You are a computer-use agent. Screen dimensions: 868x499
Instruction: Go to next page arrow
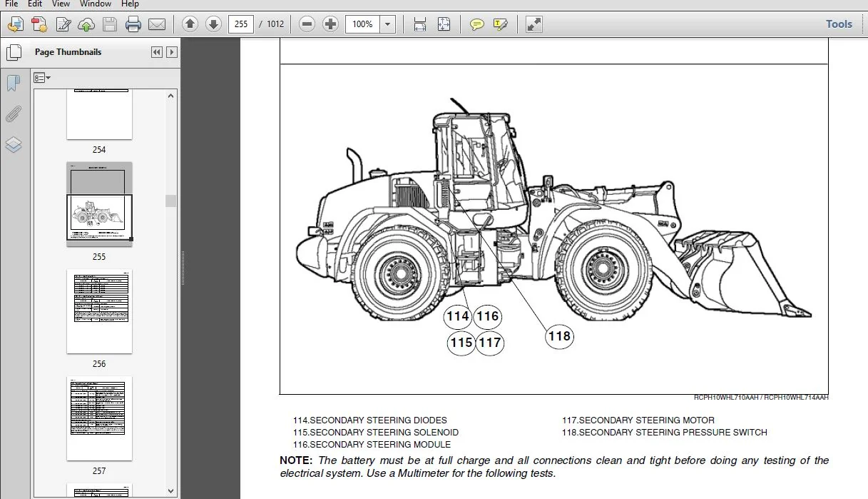point(213,24)
